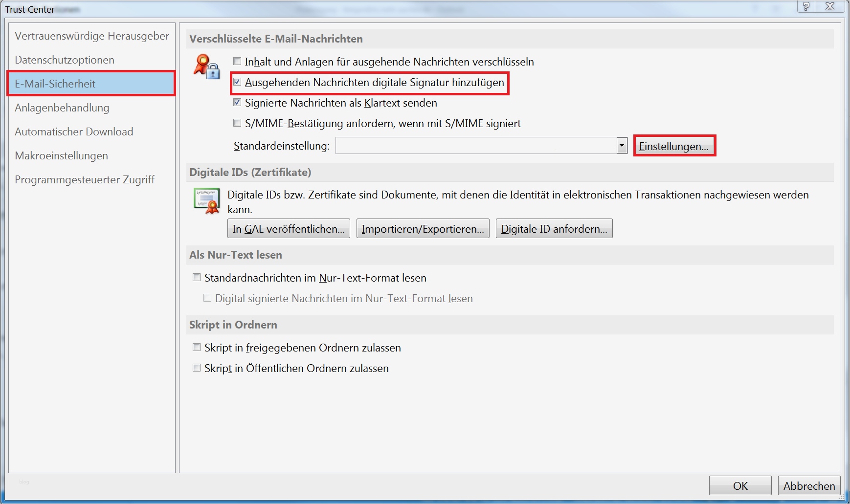Allow Skript in Öffentlichen Ordnern

[x=196, y=368]
